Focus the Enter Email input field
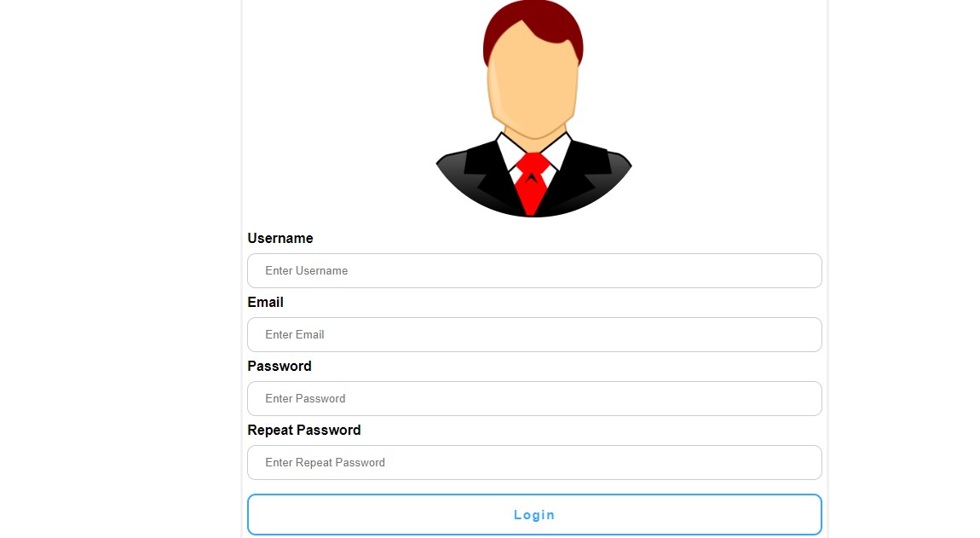The height and width of the screenshot is (538, 980). coord(534,335)
